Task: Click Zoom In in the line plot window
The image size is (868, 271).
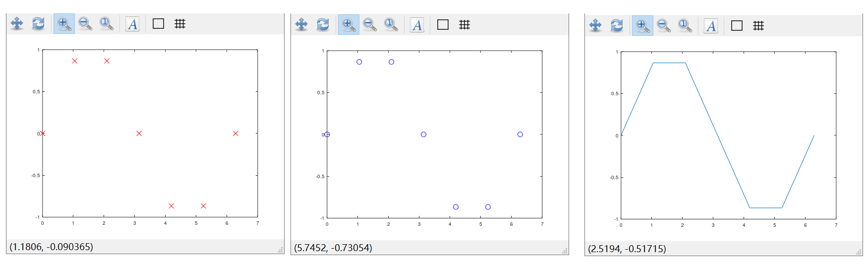Action: point(642,25)
